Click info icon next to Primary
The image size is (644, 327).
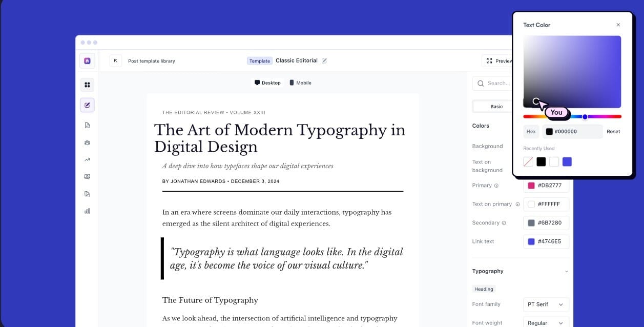(496, 186)
